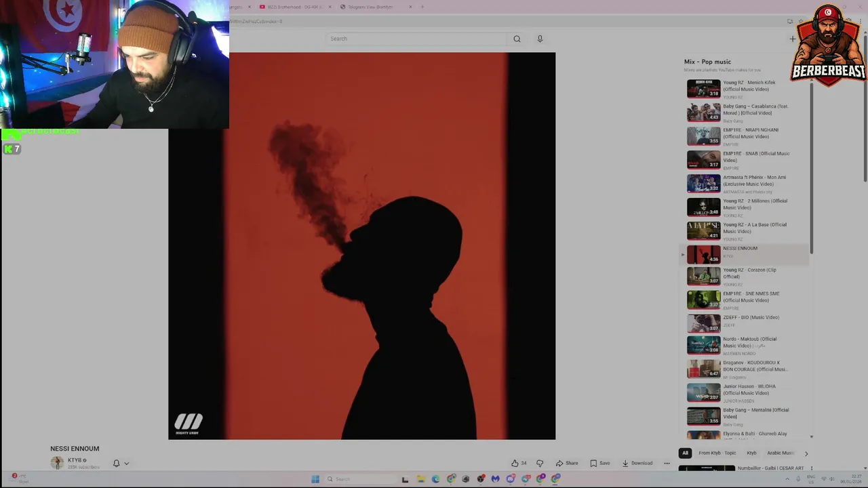Open the Numbxiller - Galbi thumbnail
868x488 pixels.
(x=707, y=468)
